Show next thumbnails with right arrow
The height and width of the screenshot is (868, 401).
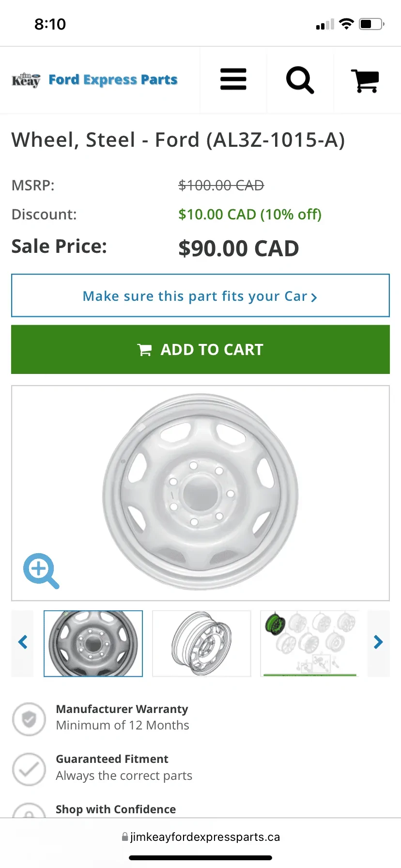[x=378, y=643]
